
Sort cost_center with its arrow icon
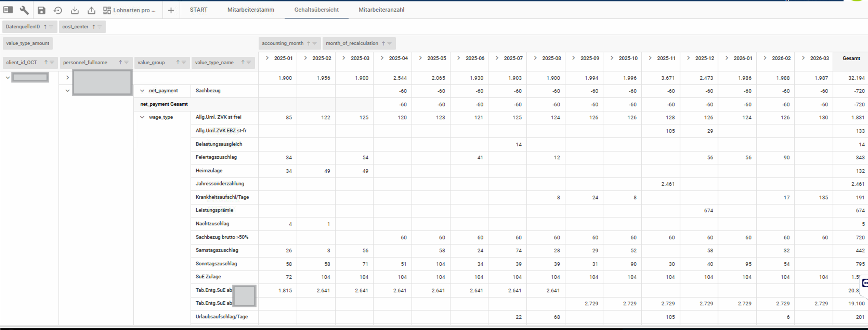click(x=94, y=27)
